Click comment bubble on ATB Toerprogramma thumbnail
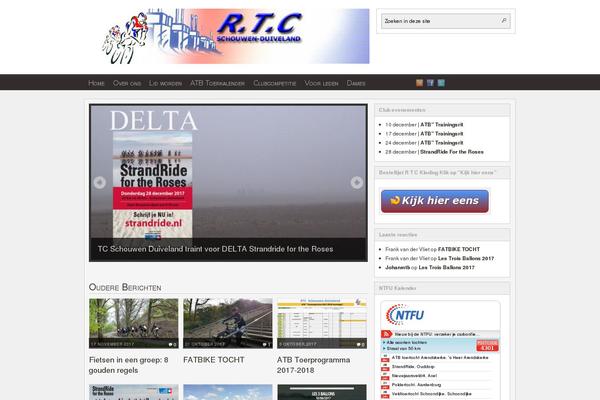 click(360, 344)
